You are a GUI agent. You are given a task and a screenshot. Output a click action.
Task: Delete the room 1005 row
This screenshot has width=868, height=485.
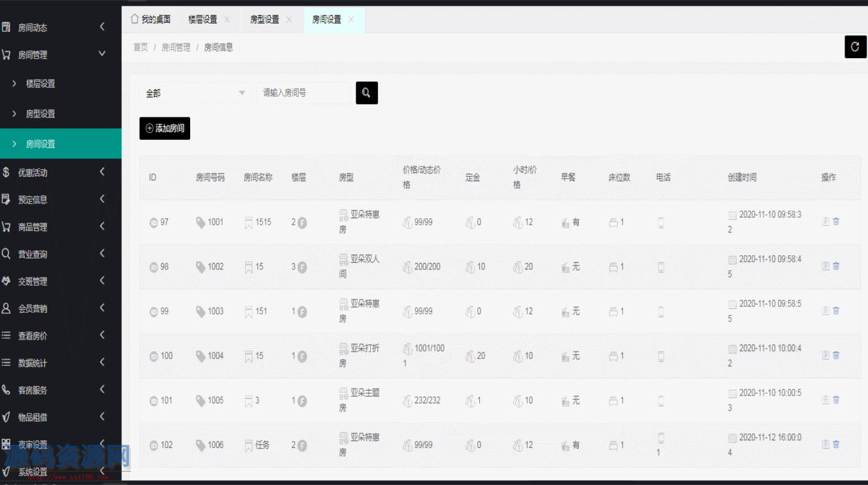pos(836,399)
